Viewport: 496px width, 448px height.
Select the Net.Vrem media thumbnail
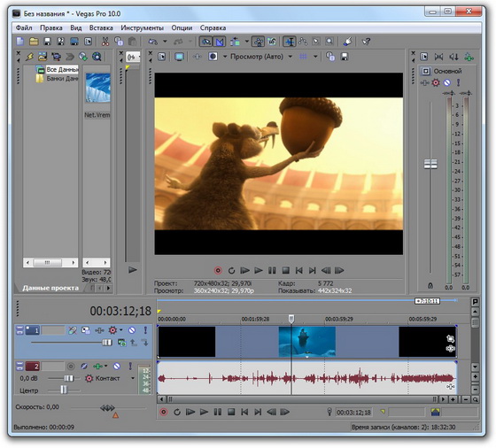tap(97, 88)
